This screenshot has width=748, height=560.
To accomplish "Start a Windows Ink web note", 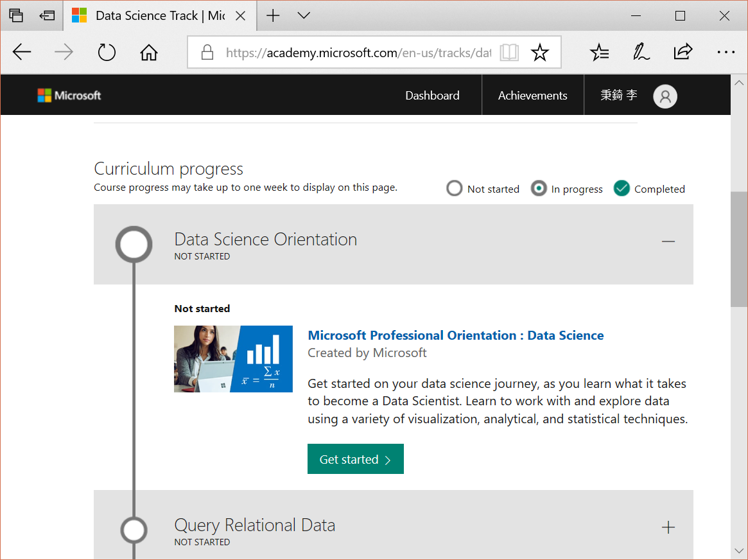I will pyautogui.click(x=641, y=52).
